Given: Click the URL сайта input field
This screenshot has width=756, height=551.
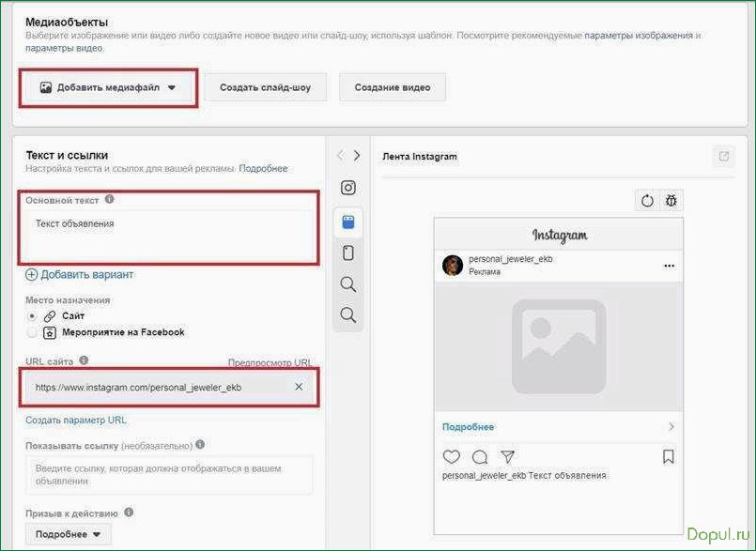Looking at the screenshot, I should coord(169,387).
